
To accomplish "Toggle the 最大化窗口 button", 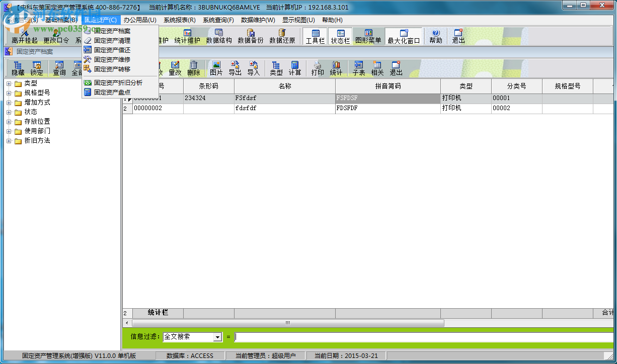I will click(404, 36).
